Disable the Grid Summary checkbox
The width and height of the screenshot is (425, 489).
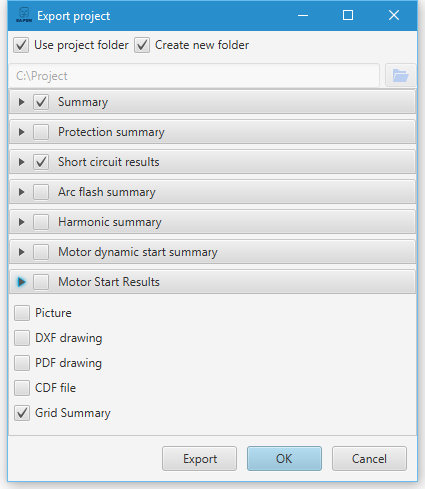tap(22, 413)
